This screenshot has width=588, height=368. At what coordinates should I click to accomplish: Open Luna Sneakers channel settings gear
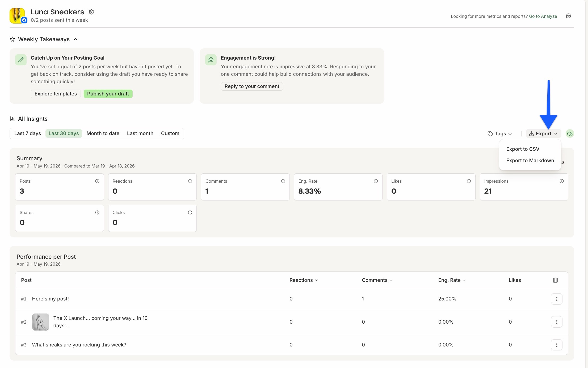(x=91, y=12)
